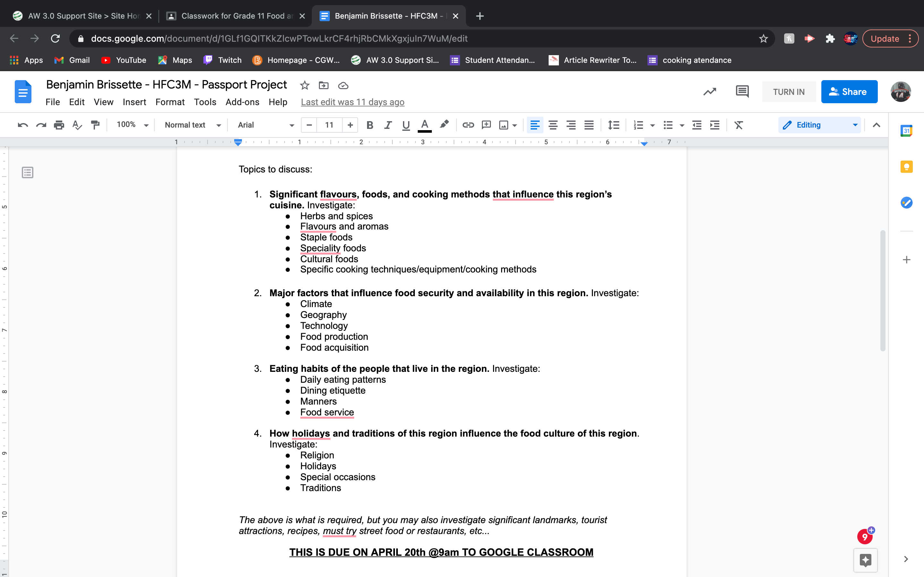Open the 'Last edit was 11 days ago' link
The image size is (924, 577).
click(x=352, y=102)
